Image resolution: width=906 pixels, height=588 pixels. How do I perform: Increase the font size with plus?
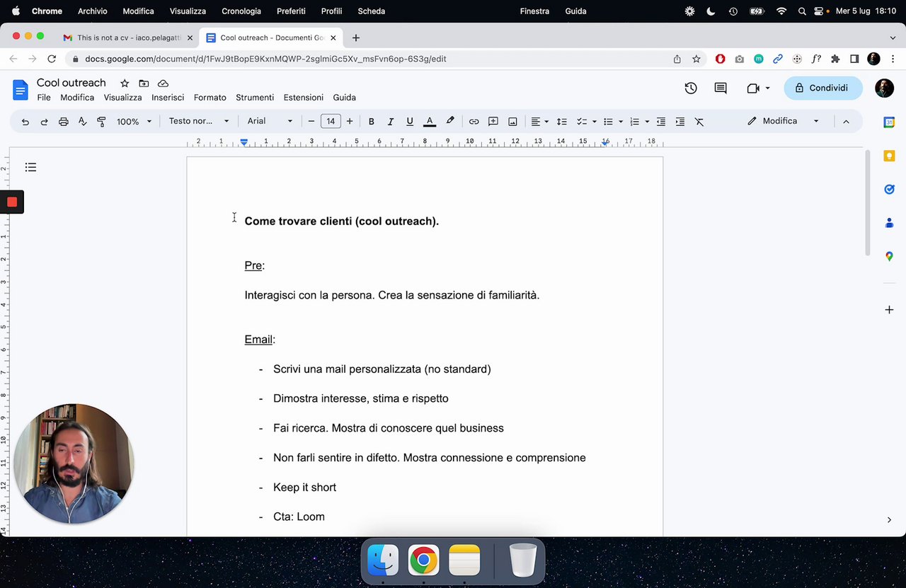pos(350,122)
